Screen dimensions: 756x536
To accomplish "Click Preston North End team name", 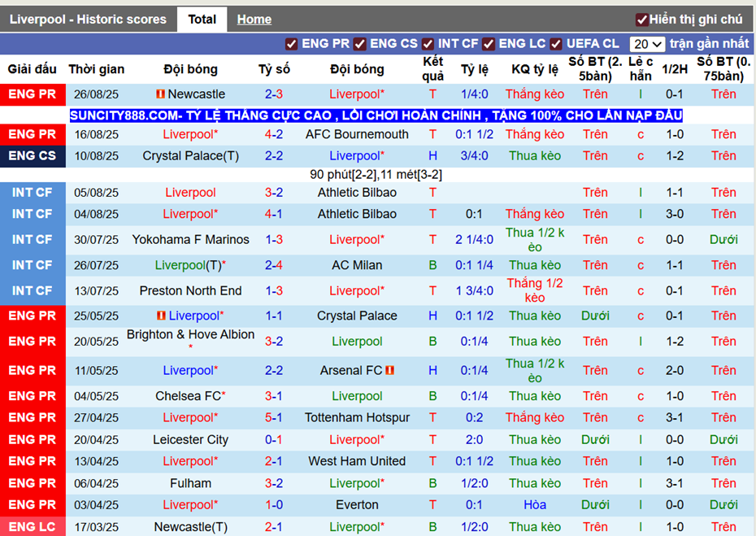I will coord(190,290).
